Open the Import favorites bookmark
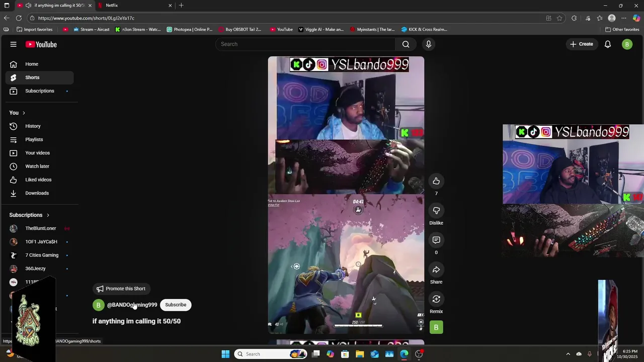Image resolution: width=644 pixels, height=362 pixels. point(34,30)
